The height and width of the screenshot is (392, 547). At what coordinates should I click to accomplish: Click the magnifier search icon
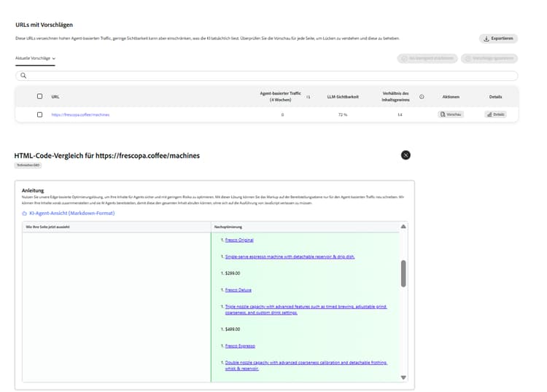tap(23, 76)
